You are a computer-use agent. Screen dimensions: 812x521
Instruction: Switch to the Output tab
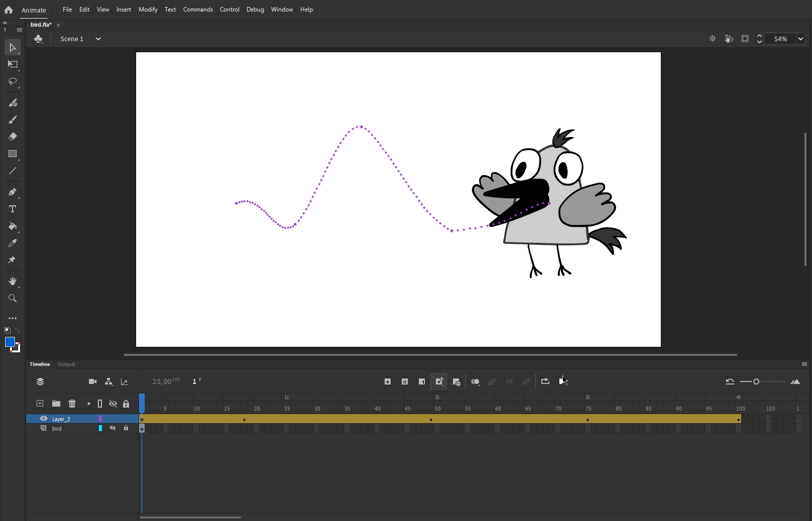(66, 364)
